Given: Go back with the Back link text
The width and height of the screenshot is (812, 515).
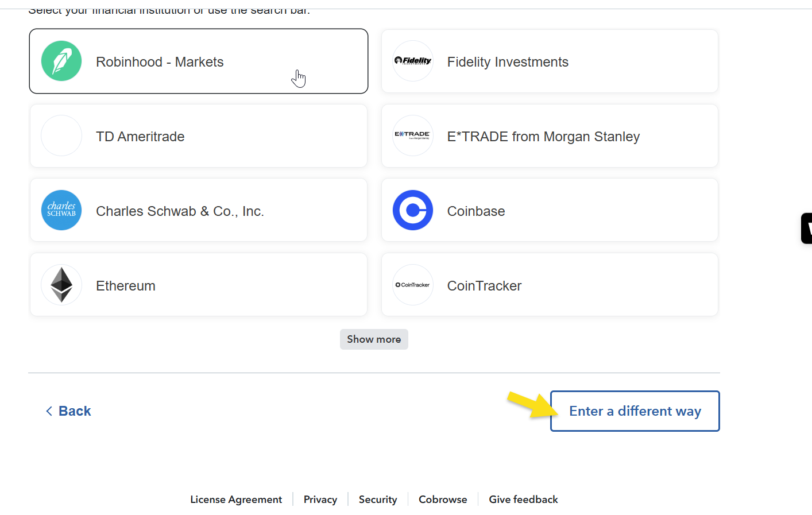Looking at the screenshot, I should click(75, 411).
